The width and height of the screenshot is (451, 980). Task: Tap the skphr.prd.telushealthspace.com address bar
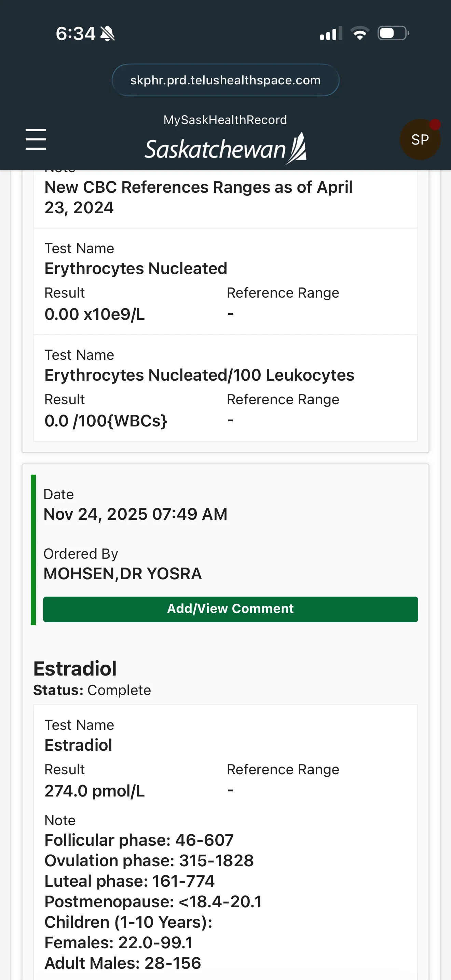click(x=225, y=80)
